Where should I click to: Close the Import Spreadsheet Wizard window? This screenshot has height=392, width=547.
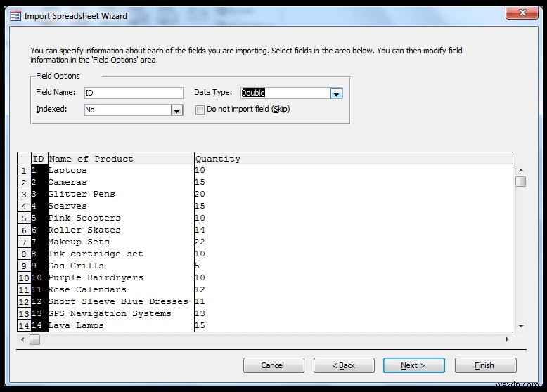(x=522, y=13)
